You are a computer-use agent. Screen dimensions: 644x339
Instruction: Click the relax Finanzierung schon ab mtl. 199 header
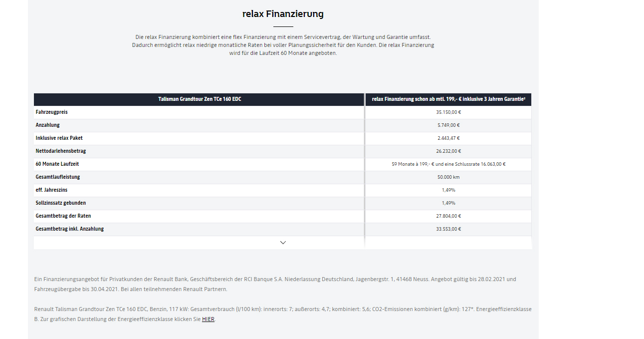click(x=448, y=99)
